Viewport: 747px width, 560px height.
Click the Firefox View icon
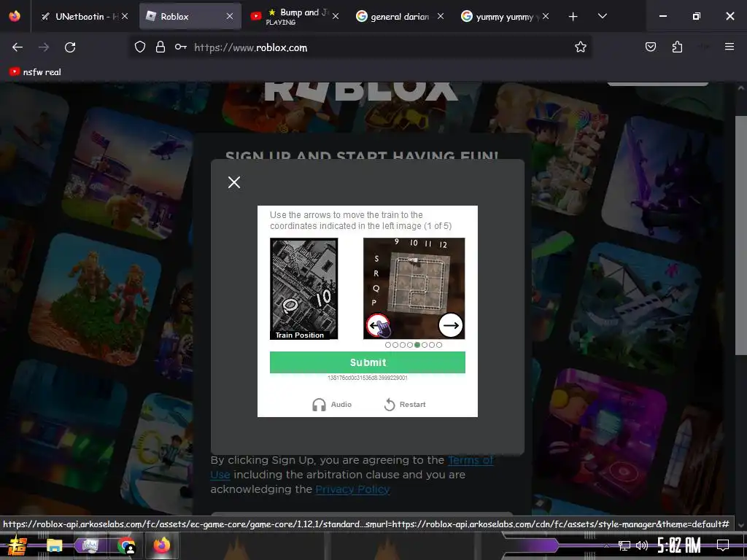tap(15, 16)
